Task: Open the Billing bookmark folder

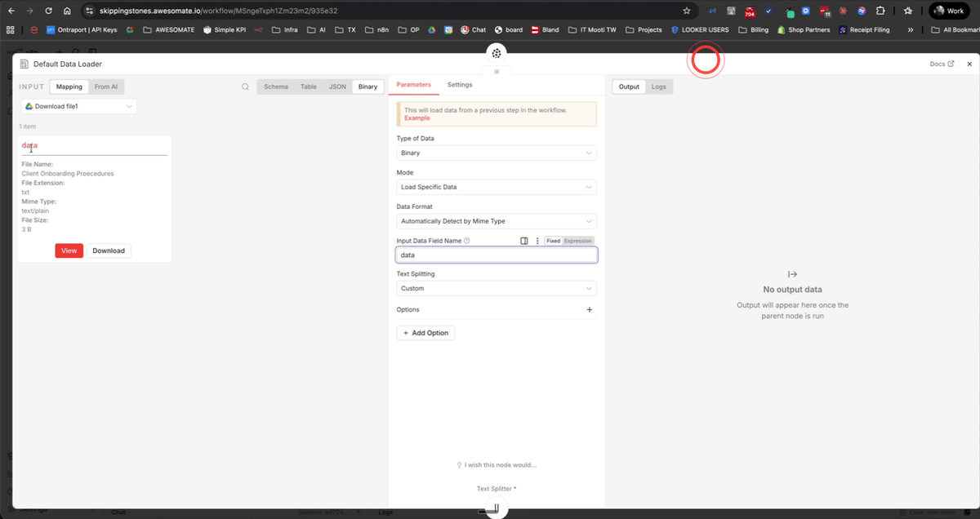Action: point(753,30)
